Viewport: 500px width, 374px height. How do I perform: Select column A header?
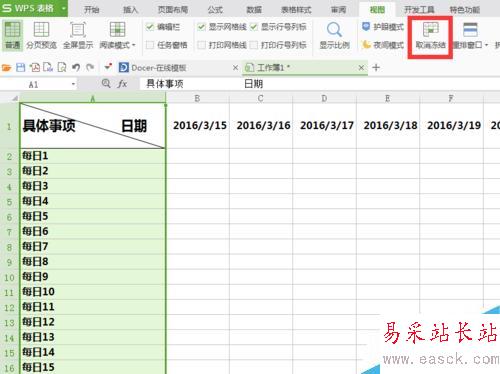(x=93, y=98)
